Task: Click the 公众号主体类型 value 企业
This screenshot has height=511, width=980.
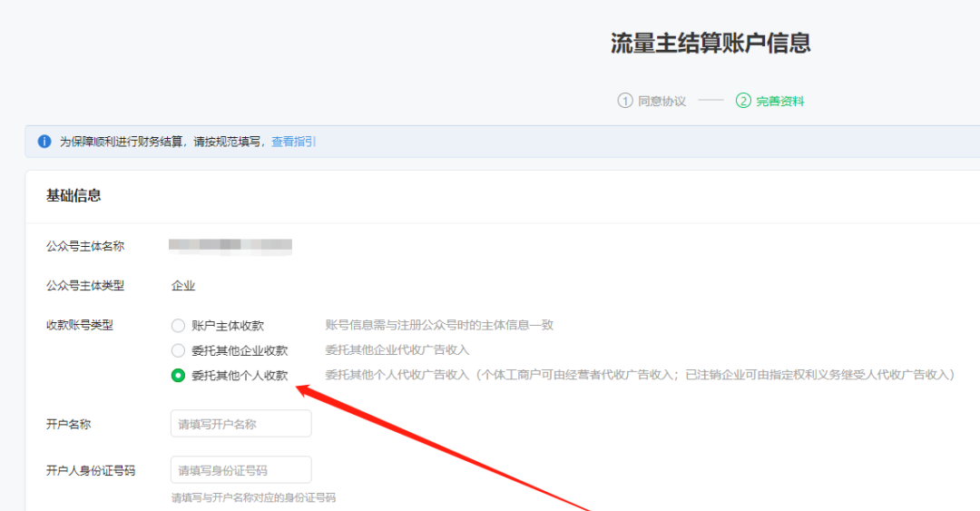Action: [x=183, y=286]
